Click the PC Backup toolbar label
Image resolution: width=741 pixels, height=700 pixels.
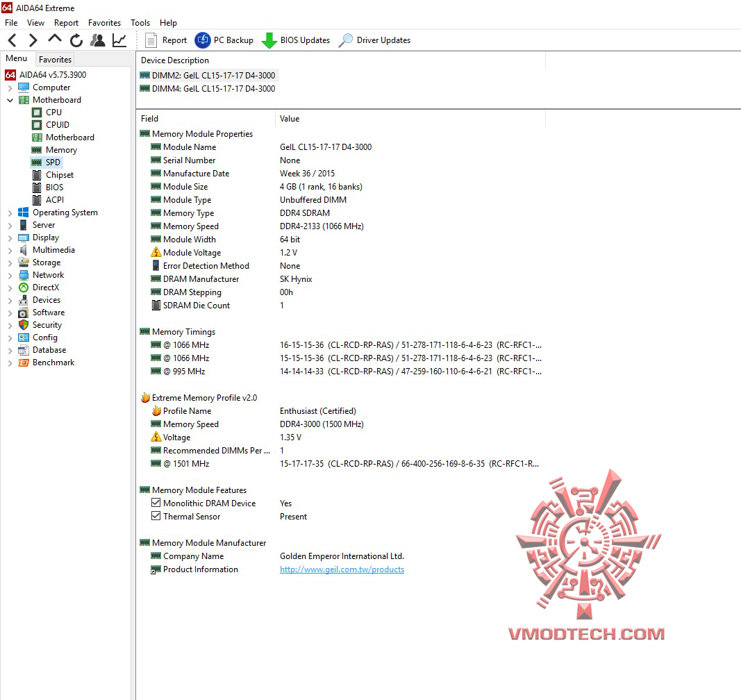[233, 40]
